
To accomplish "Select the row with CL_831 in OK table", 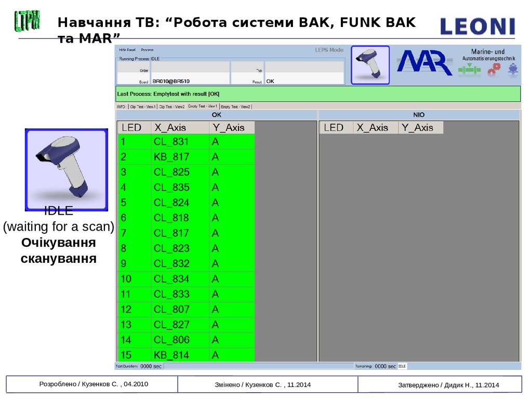I will click(186, 142).
